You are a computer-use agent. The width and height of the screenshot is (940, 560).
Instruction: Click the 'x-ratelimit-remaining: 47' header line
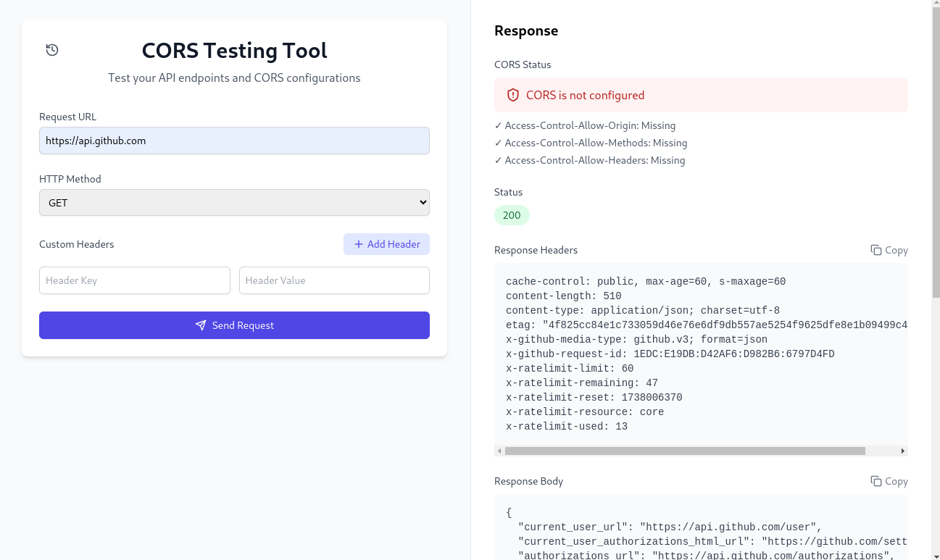(582, 383)
